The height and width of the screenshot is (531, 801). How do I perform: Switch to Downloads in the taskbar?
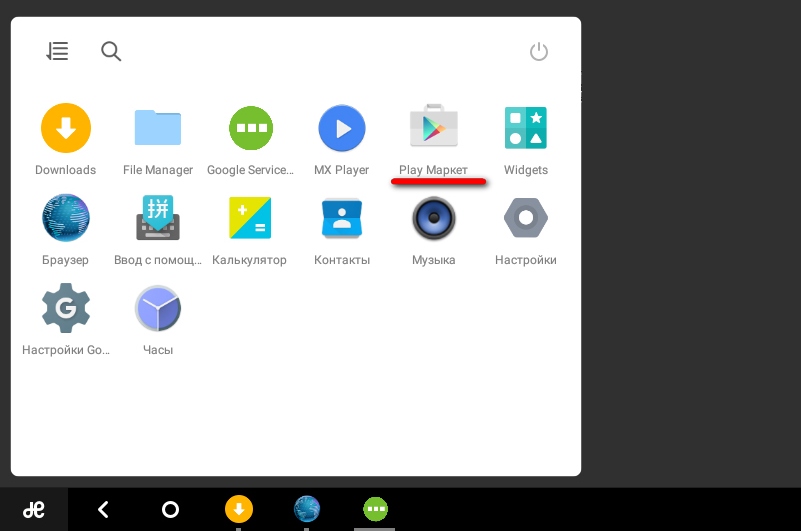pos(239,509)
